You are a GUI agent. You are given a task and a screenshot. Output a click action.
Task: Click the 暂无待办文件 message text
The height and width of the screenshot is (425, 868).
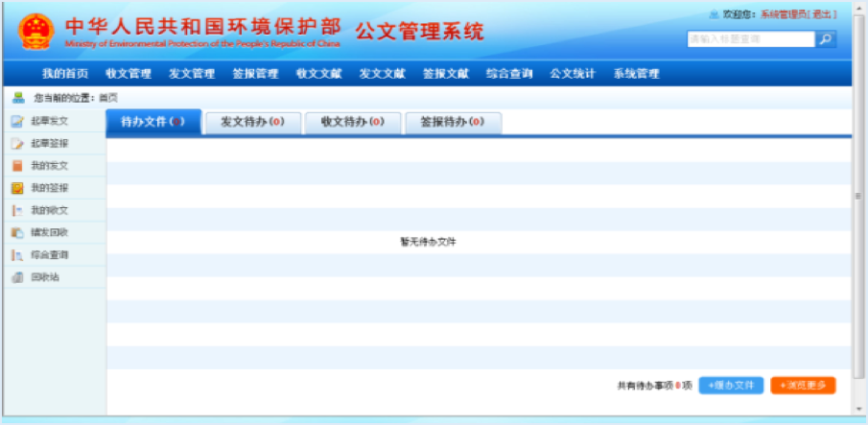(428, 242)
